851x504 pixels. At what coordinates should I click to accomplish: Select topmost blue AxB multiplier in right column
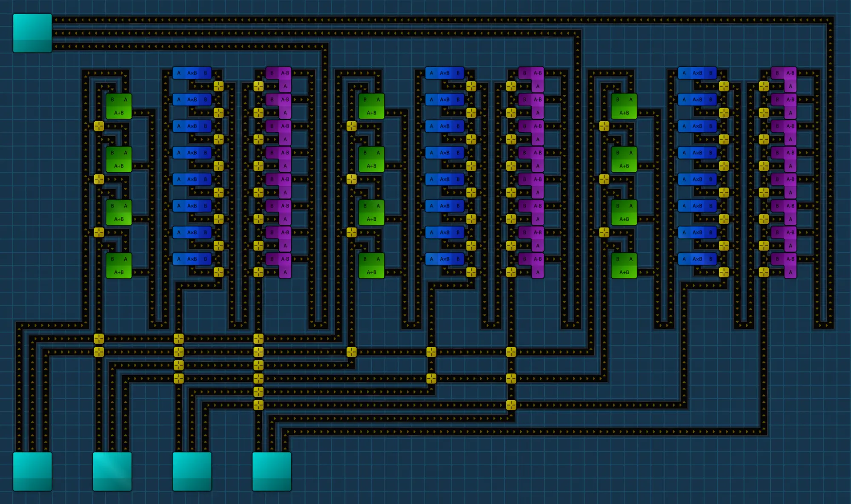[697, 73]
